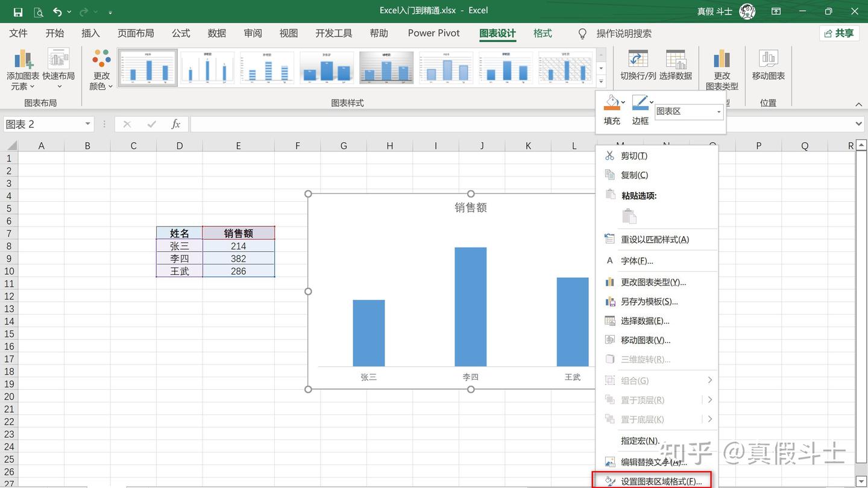Open Customize Quick Access Toolbar dropdown

tap(110, 12)
